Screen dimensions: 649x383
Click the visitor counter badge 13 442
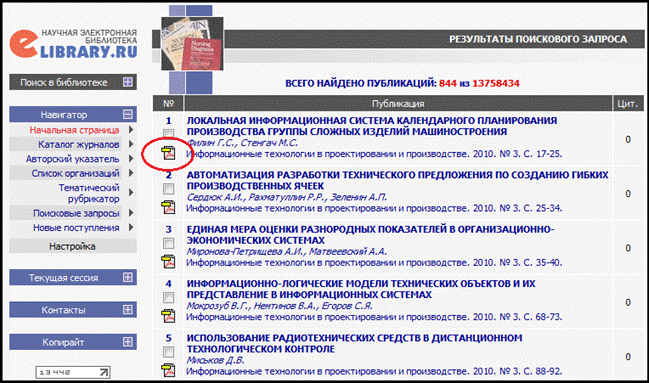click(73, 372)
